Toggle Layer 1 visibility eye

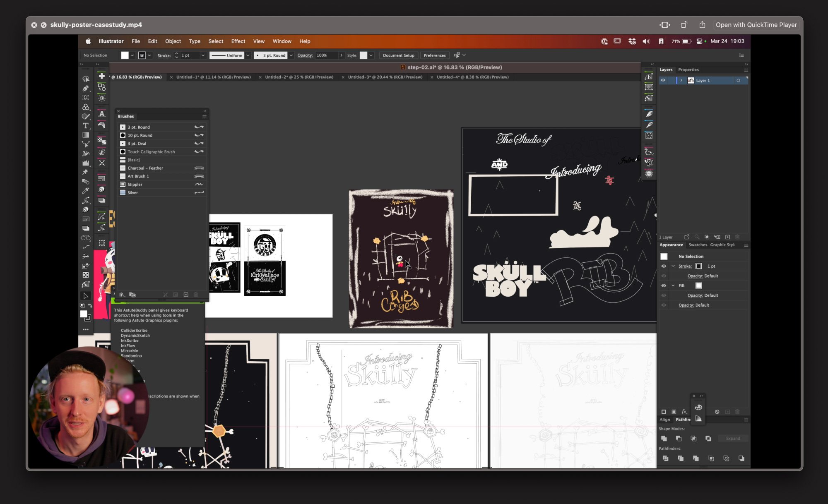(x=663, y=80)
